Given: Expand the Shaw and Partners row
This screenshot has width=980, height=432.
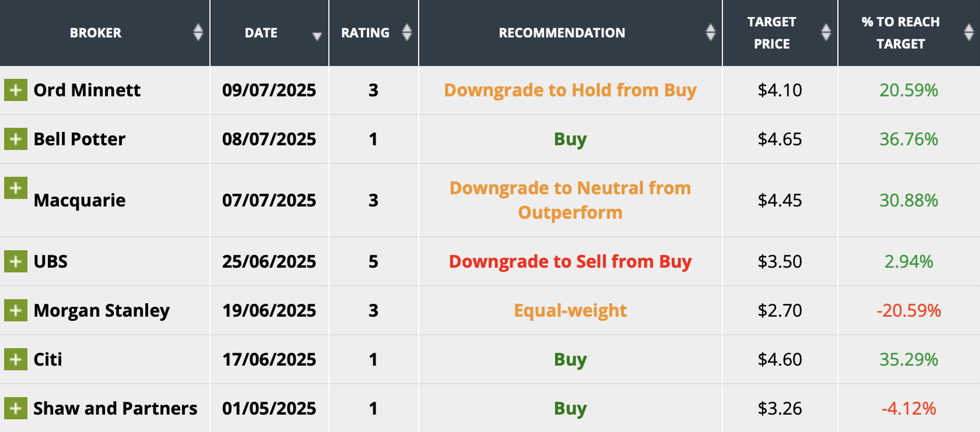Looking at the screenshot, I should pyautogui.click(x=16, y=408).
